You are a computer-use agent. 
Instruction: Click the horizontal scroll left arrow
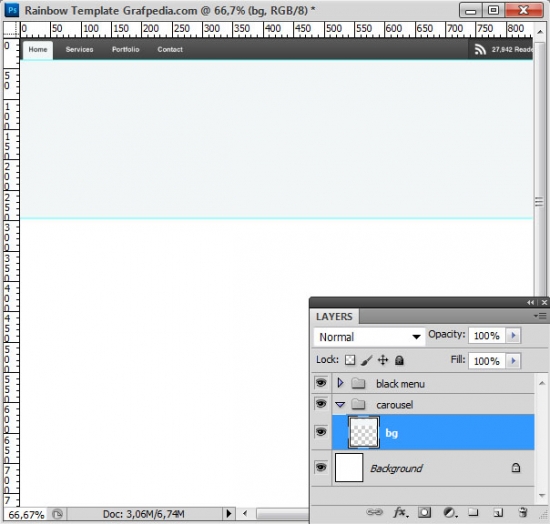[245, 514]
